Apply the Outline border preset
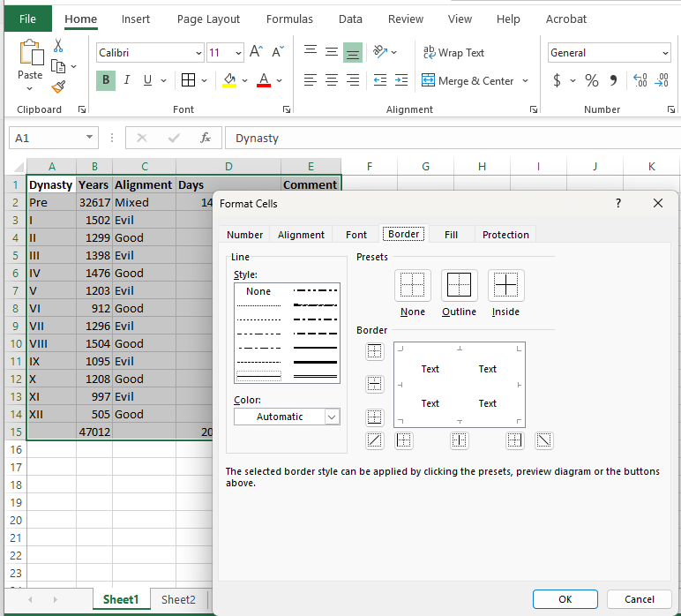The height and width of the screenshot is (616, 681). (459, 286)
